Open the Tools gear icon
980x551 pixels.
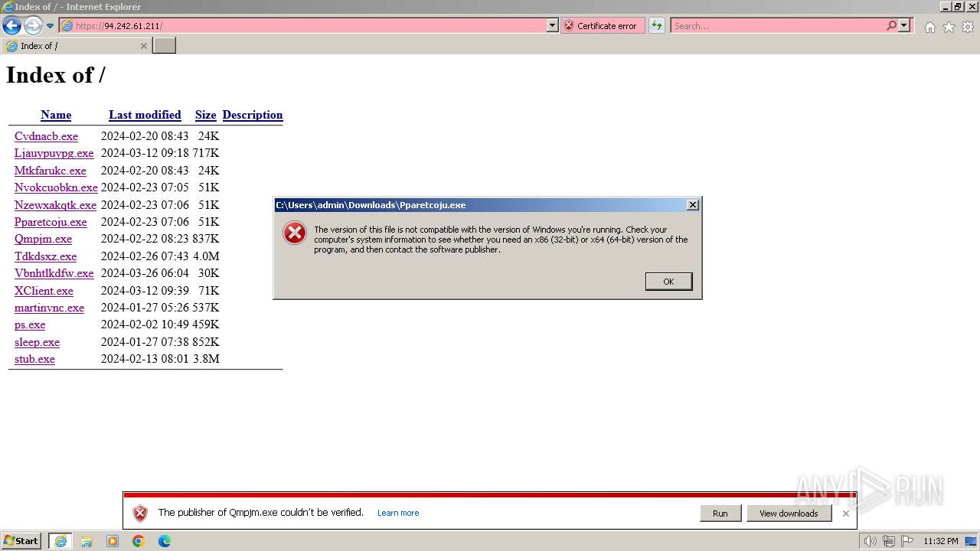[968, 27]
